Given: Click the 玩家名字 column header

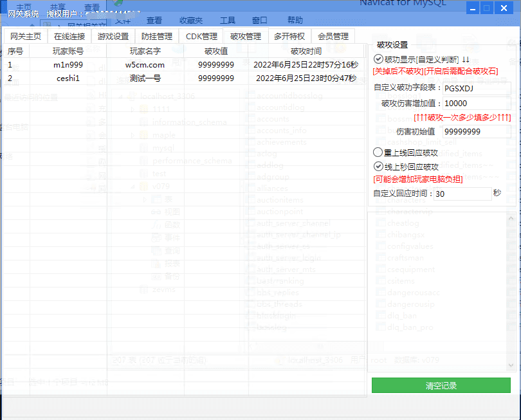Looking at the screenshot, I should click(145, 51).
